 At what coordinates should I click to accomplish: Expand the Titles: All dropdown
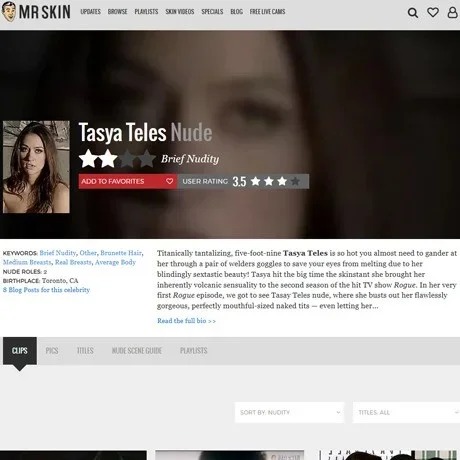[406, 412]
